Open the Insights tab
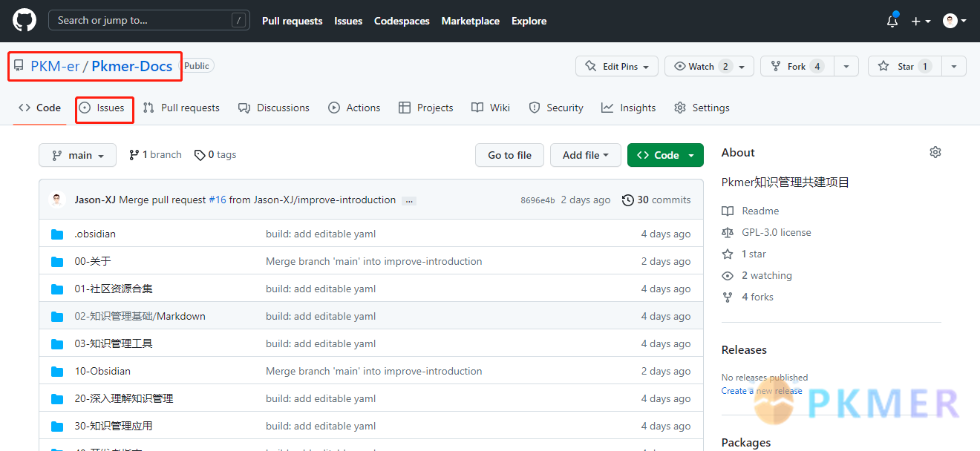Image resolution: width=980 pixels, height=451 pixels. tap(629, 108)
